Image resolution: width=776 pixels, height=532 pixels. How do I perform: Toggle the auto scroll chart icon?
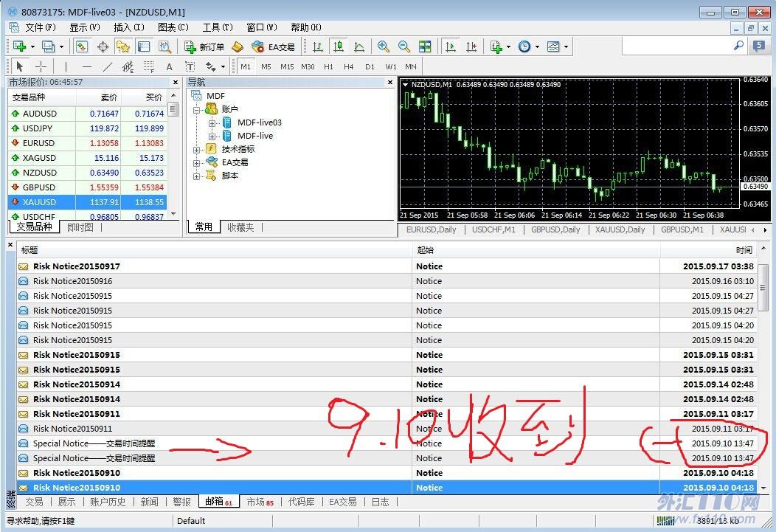[451, 46]
